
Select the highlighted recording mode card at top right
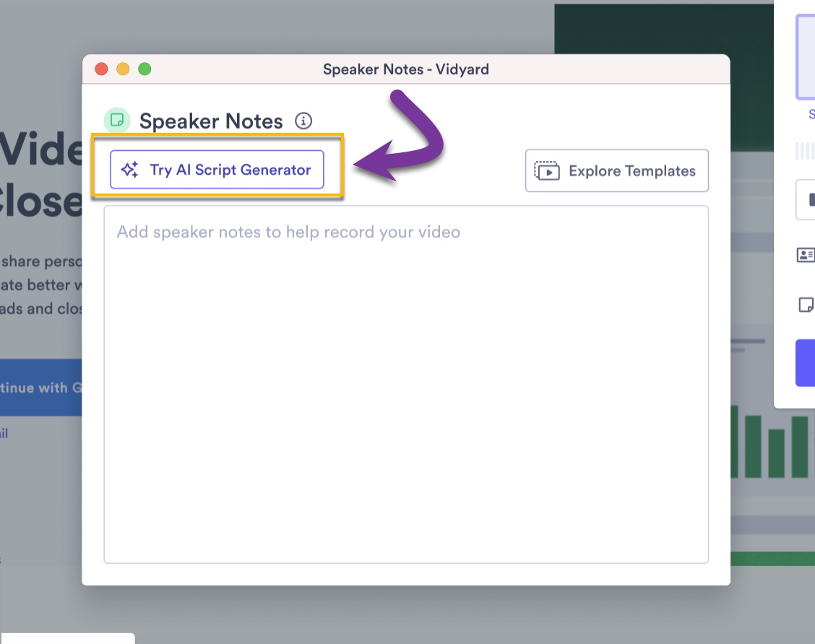(806, 56)
